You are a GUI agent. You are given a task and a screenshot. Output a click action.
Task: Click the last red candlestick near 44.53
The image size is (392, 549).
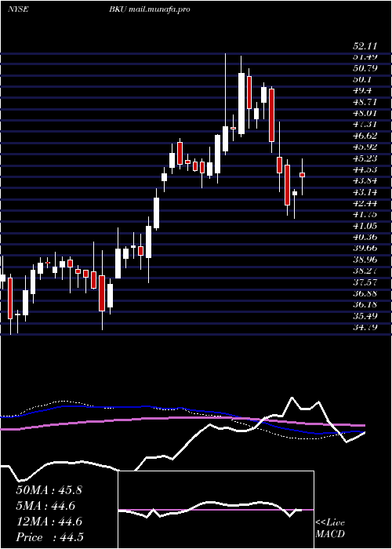pyautogui.click(x=303, y=175)
